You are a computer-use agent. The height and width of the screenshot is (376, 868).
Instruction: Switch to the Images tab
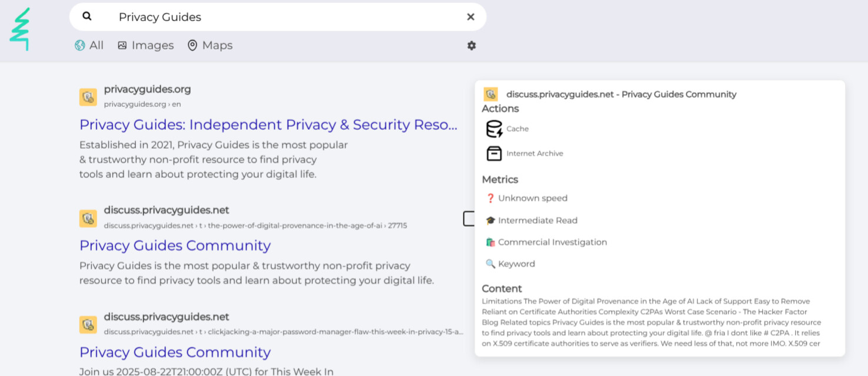point(146,45)
